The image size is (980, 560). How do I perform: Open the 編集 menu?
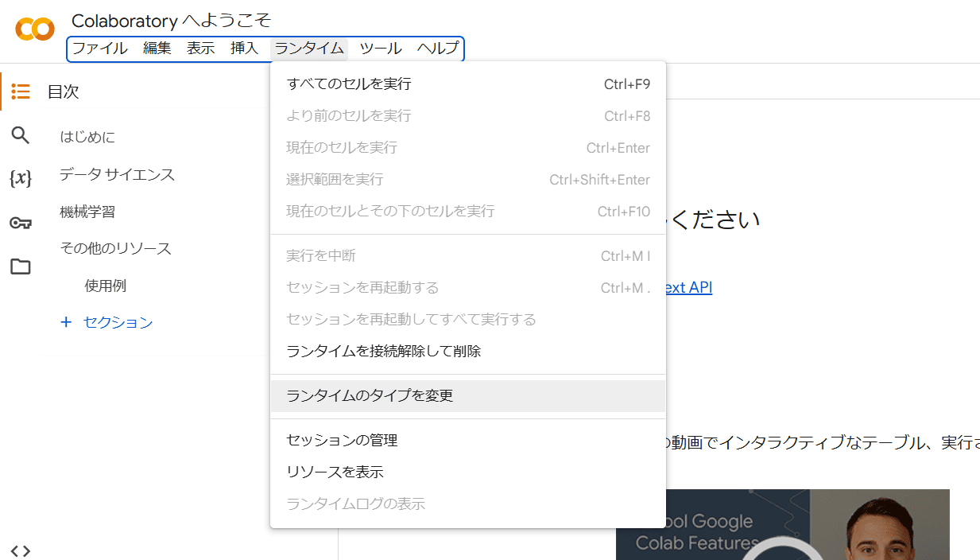[x=157, y=48]
